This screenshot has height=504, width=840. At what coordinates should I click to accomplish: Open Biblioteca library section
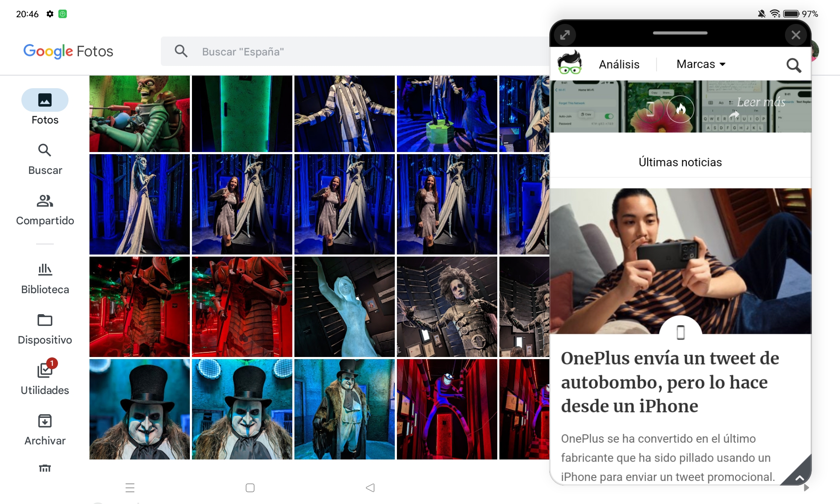point(45,278)
